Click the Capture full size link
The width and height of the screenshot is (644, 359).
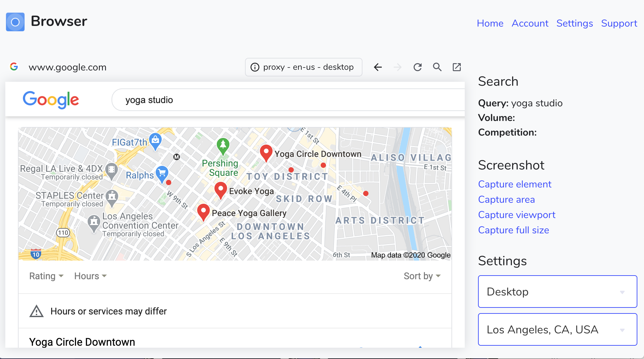coord(514,230)
